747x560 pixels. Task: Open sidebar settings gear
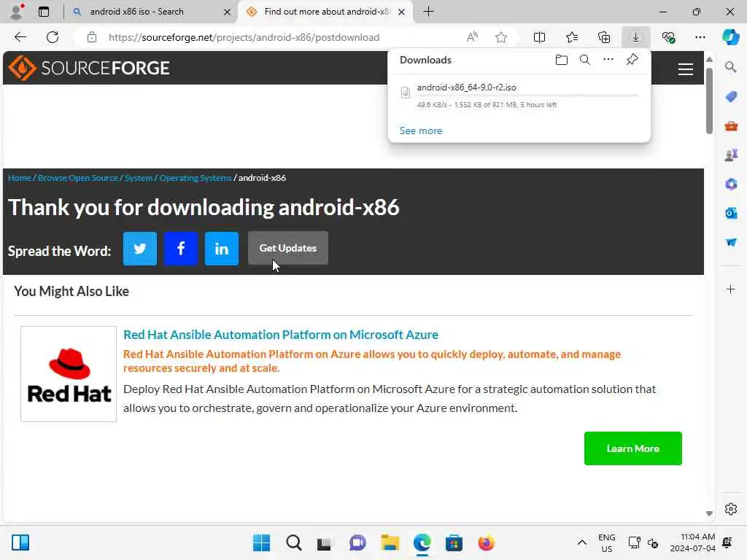tap(731, 509)
